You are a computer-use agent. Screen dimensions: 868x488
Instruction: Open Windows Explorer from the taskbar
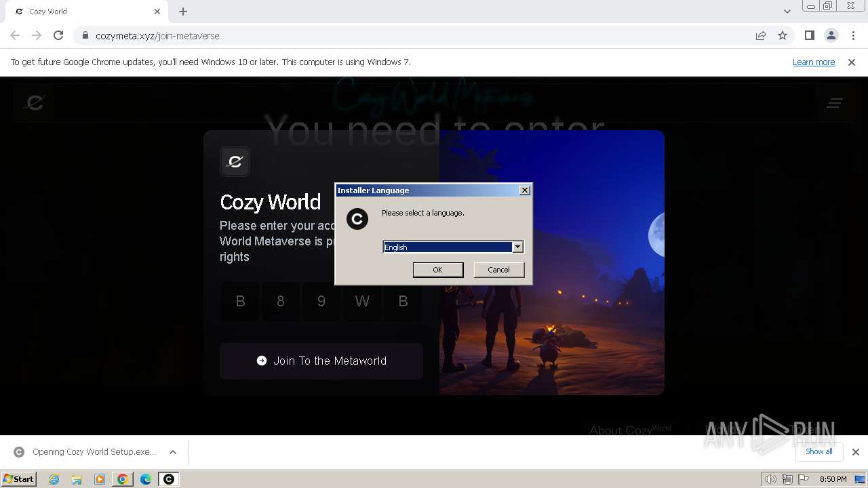pos(77,479)
